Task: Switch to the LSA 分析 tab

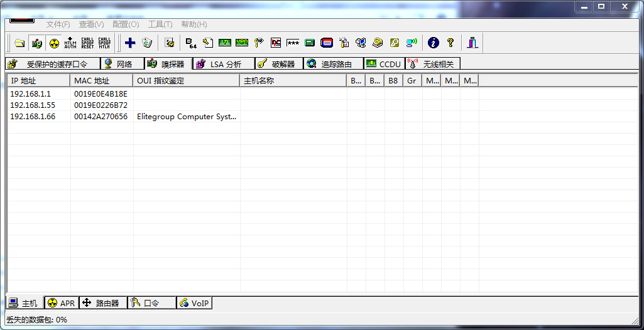Action: click(x=224, y=64)
